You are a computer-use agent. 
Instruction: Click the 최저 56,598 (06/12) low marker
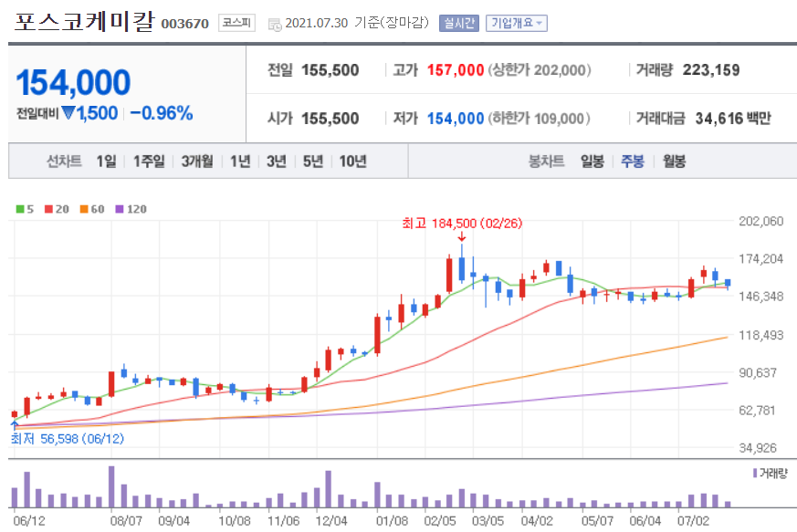click(x=68, y=439)
